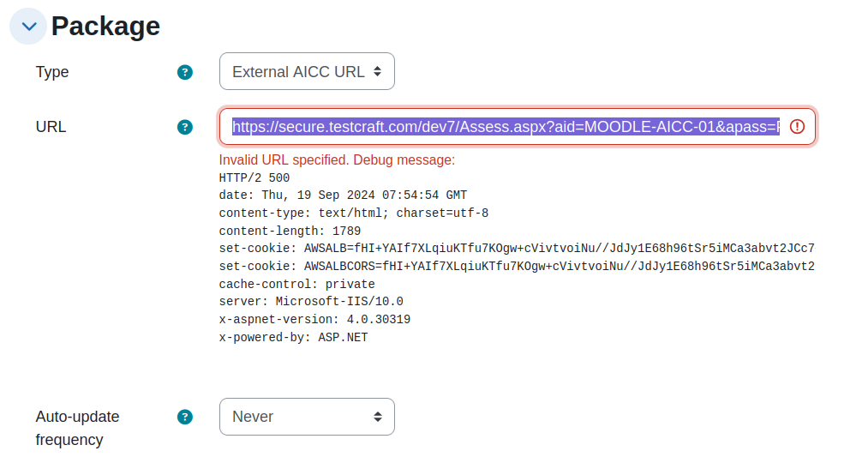Click the Type field label

[x=52, y=72]
